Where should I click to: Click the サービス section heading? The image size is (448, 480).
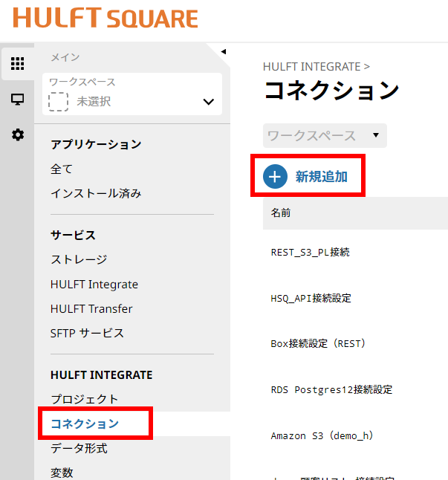click(73, 235)
